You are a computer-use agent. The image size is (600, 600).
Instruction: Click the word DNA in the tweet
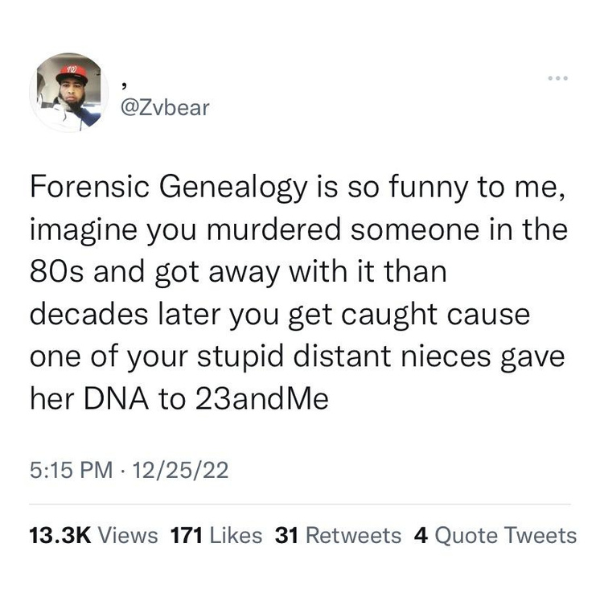(x=116, y=399)
